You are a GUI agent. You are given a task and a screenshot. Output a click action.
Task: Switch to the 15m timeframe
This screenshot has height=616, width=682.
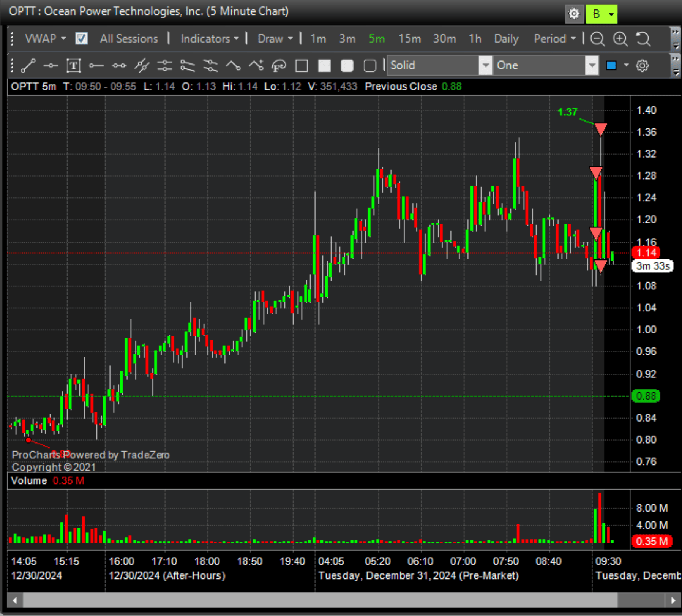(x=409, y=38)
